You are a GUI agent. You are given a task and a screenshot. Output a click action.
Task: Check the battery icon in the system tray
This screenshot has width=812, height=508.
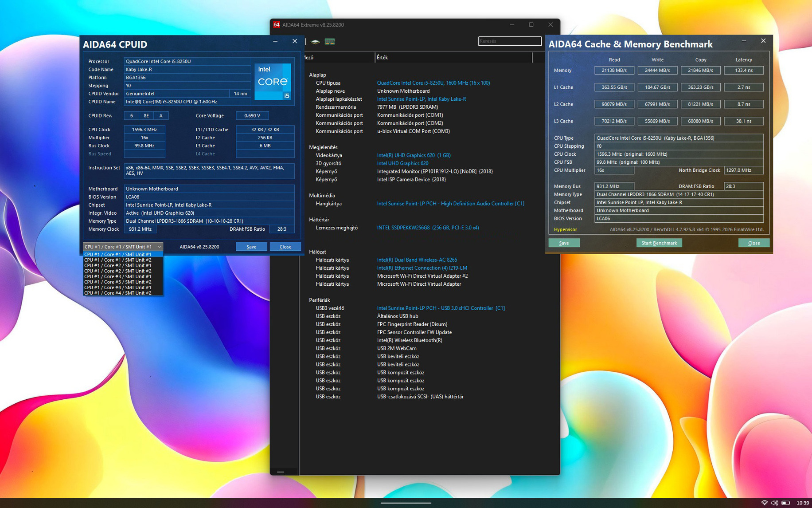[786, 503]
